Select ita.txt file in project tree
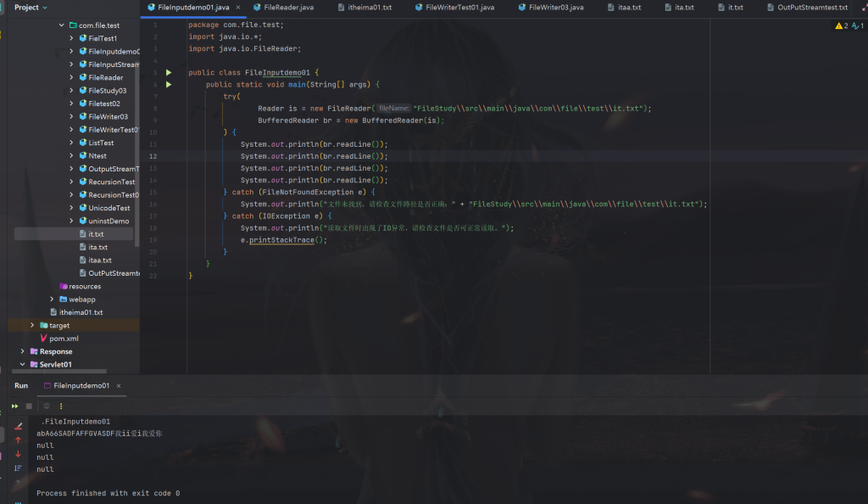 click(x=97, y=247)
